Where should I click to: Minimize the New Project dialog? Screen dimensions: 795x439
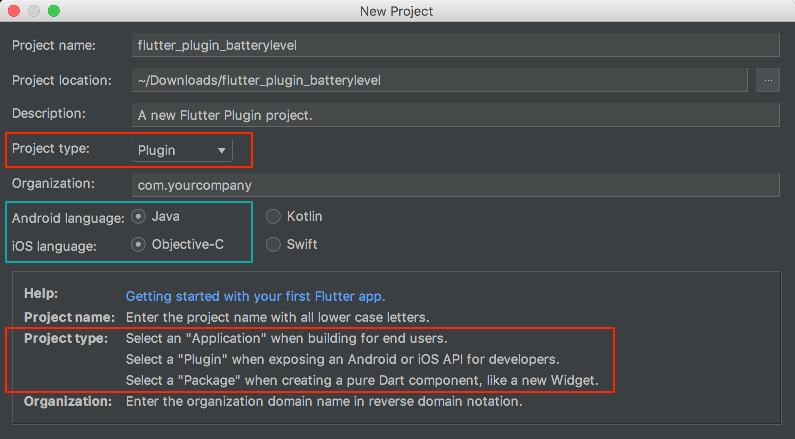tap(34, 11)
